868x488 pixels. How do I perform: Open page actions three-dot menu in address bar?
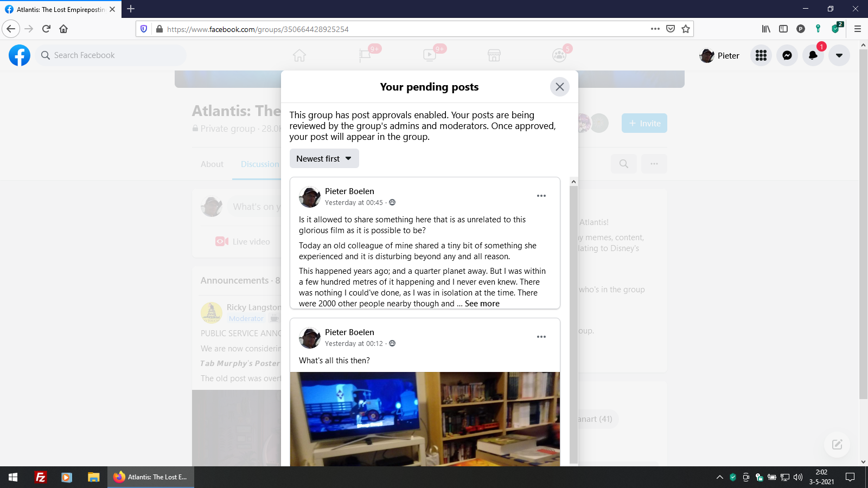[655, 29]
